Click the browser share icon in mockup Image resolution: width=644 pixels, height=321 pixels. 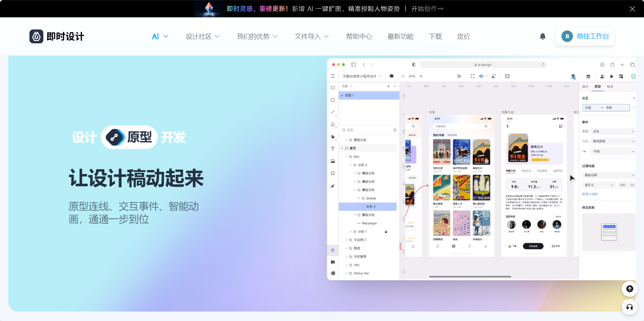[x=612, y=64]
